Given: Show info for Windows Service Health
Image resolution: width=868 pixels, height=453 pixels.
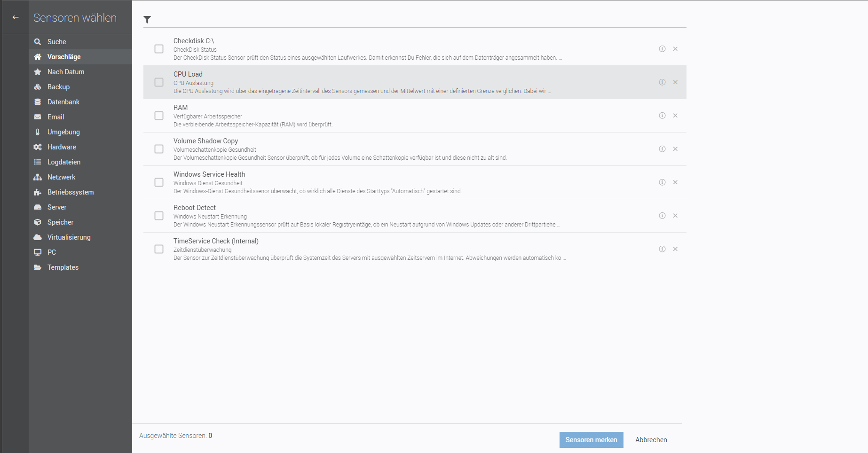Looking at the screenshot, I should [x=662, y=182].
